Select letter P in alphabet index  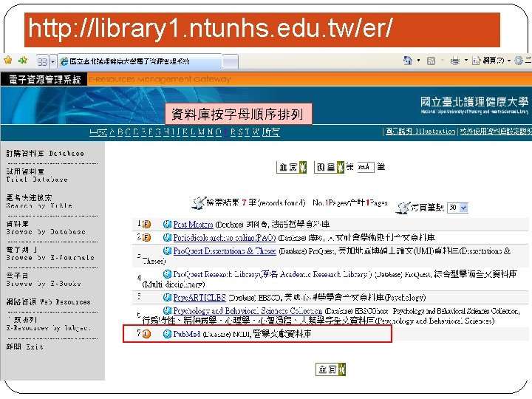pos(226,132)
